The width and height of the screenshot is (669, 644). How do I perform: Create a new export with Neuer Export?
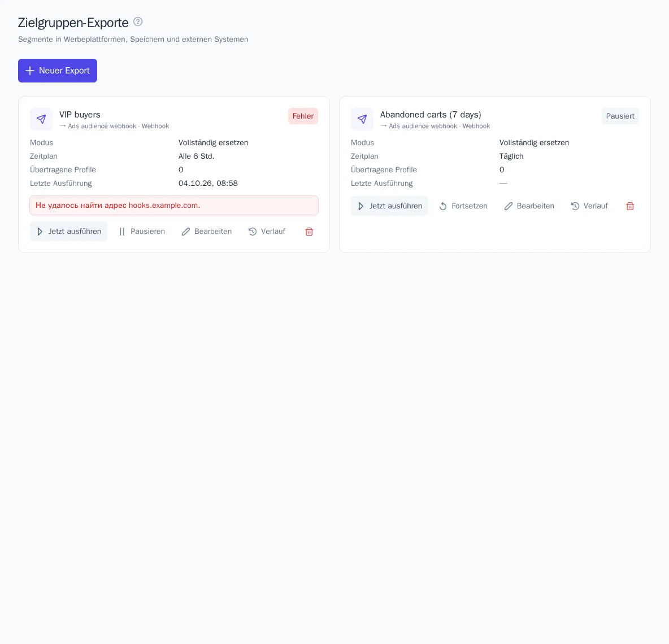[58, 71]
